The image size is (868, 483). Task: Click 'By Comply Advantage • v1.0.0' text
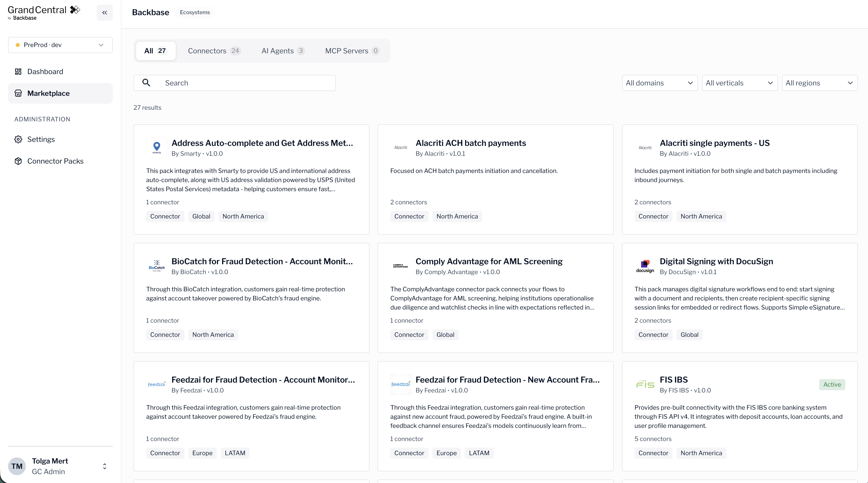click(458, 272)
